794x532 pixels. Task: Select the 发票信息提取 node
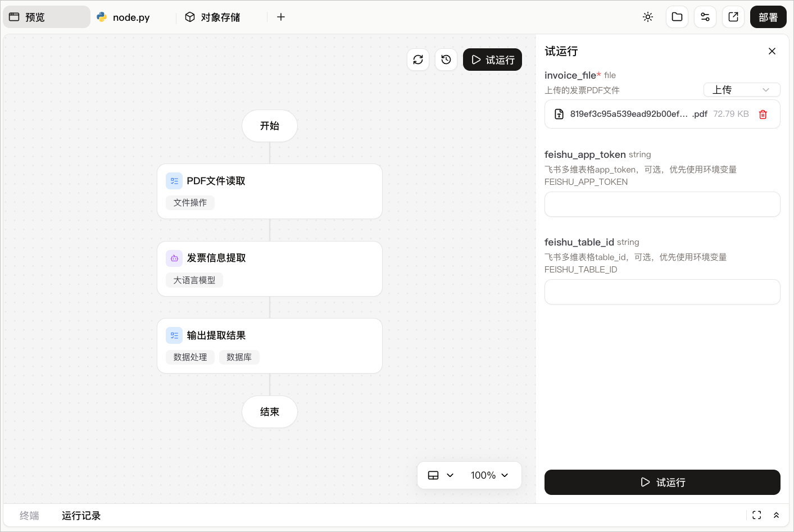tap(270, 269)
